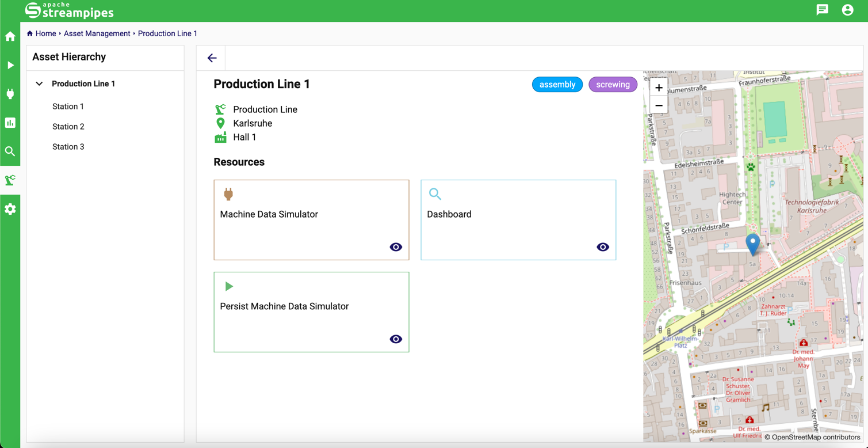The height and width of the screenshot is (448, 868).
Task: Select Station 1 in asset hierarchy
Action: (x=68, y=107)
